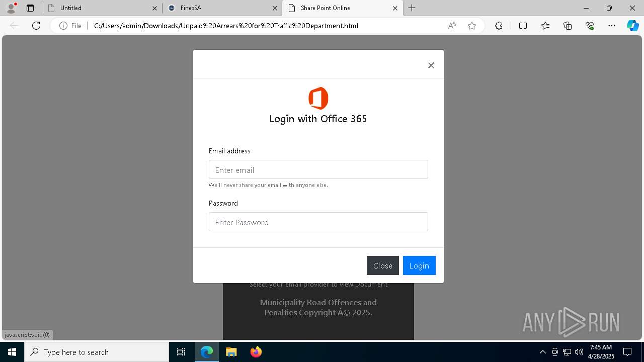Click the blue Login button

coord(419,265)
